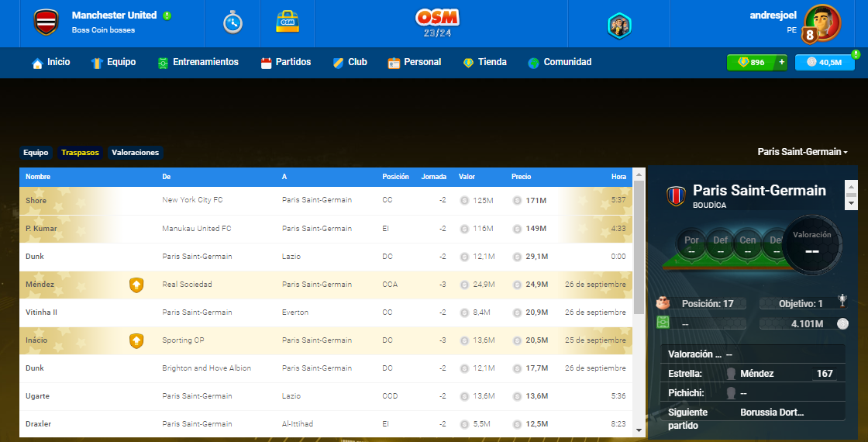Image resolution: width=868 pixels, height=442 pixels.
Task: Open the hexagonal crew avatar icon
Action: tap(619, 26)
